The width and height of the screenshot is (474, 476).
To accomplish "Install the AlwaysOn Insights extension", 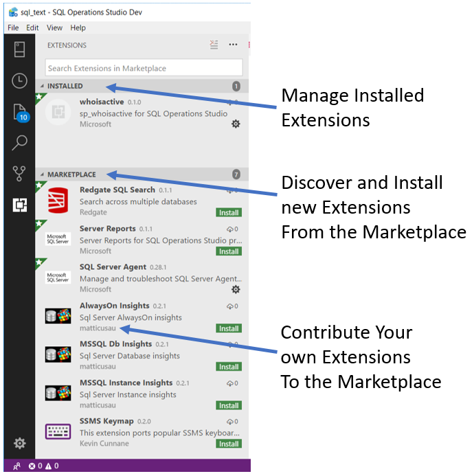I will [x=229, y=328].
